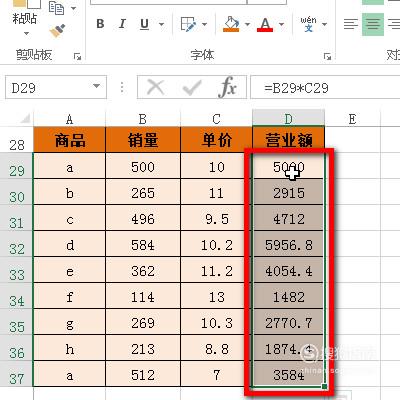The image size is (400, 400).
Task: Click cell with value 265
Action: (x=143, y=192)
